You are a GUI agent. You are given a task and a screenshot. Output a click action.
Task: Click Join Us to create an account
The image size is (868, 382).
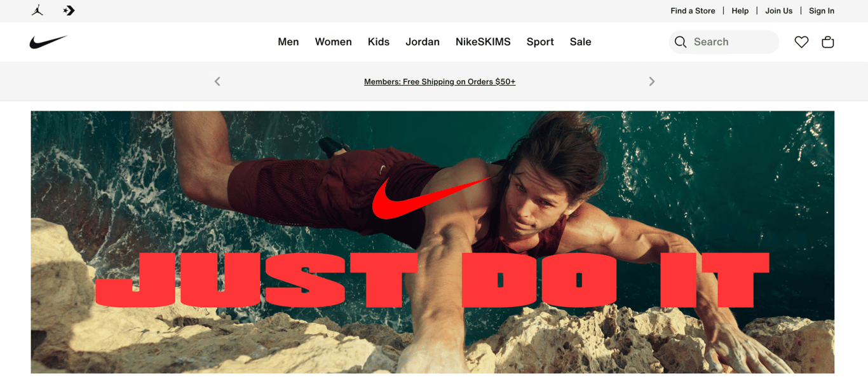[x=778, y=10]
